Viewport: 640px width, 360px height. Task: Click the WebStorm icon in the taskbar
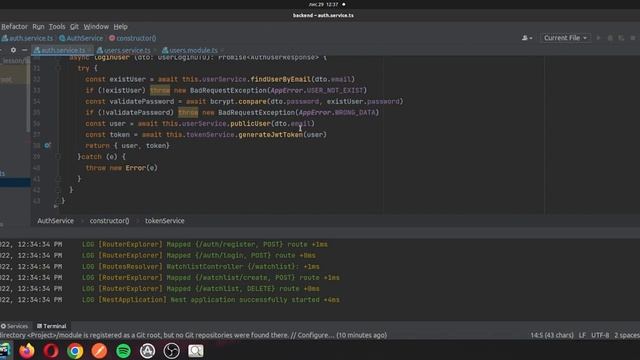coord(5,351)
